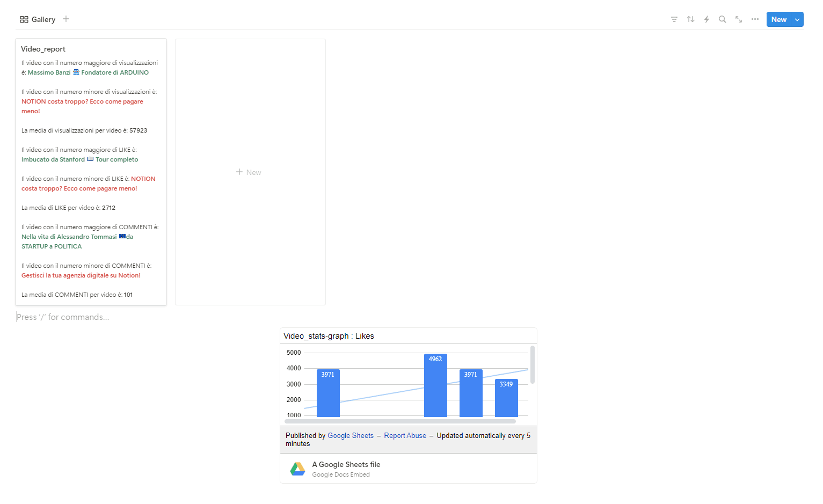Click the chart bar labeled 3349
The width and height of the screenshot is (823, 504).
[x=506, y=398]
